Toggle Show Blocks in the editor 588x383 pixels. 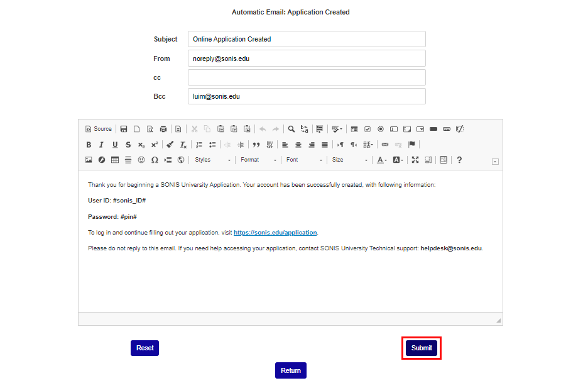pyautogui.click(x=428, y=159)
